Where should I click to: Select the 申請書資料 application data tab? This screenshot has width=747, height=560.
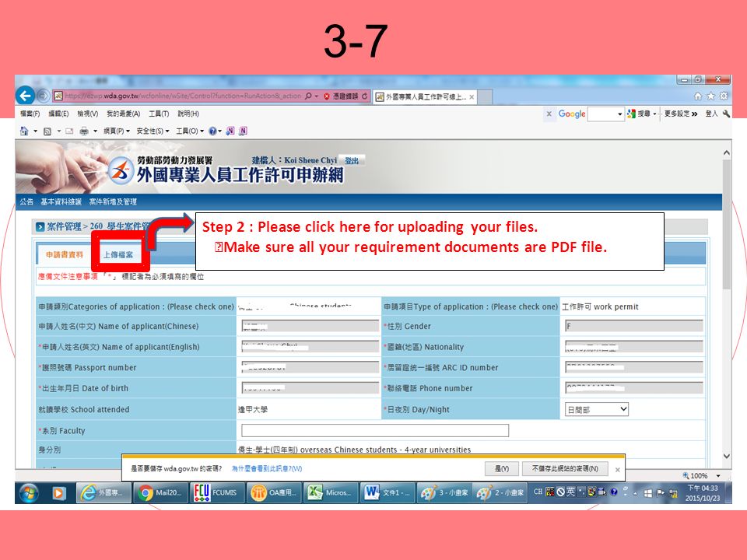65,255
